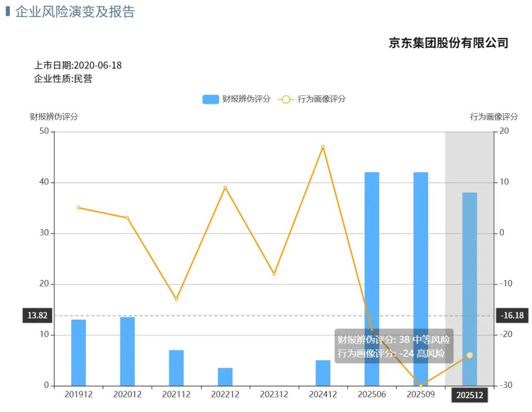Click the left axis tick 50

(44, 131)
